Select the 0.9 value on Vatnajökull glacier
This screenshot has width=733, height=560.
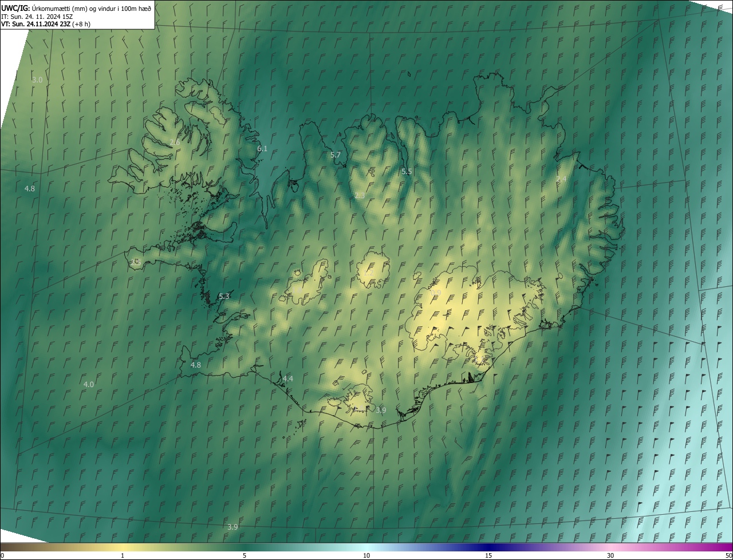coord(436,293)
